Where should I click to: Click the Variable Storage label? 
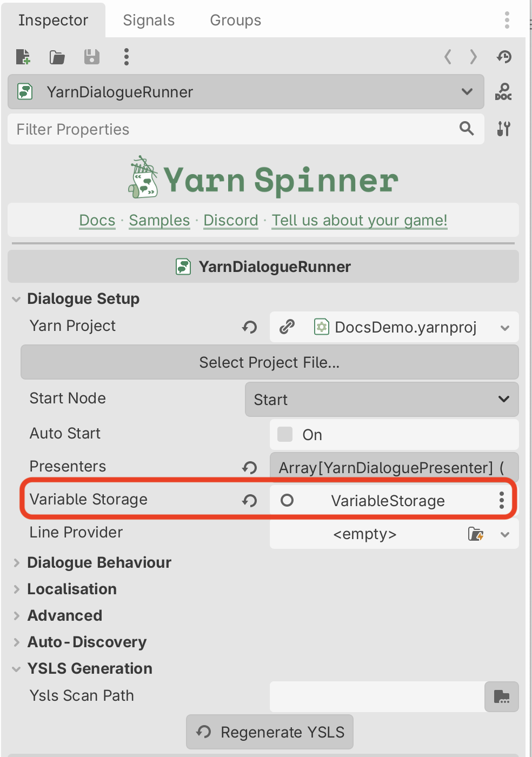pos(88,499)
